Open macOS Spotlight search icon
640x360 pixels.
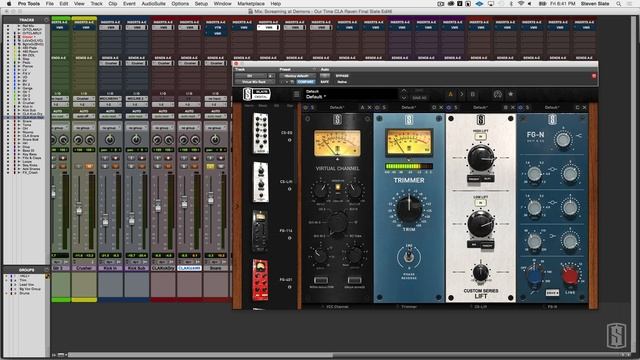pos(619,4)
